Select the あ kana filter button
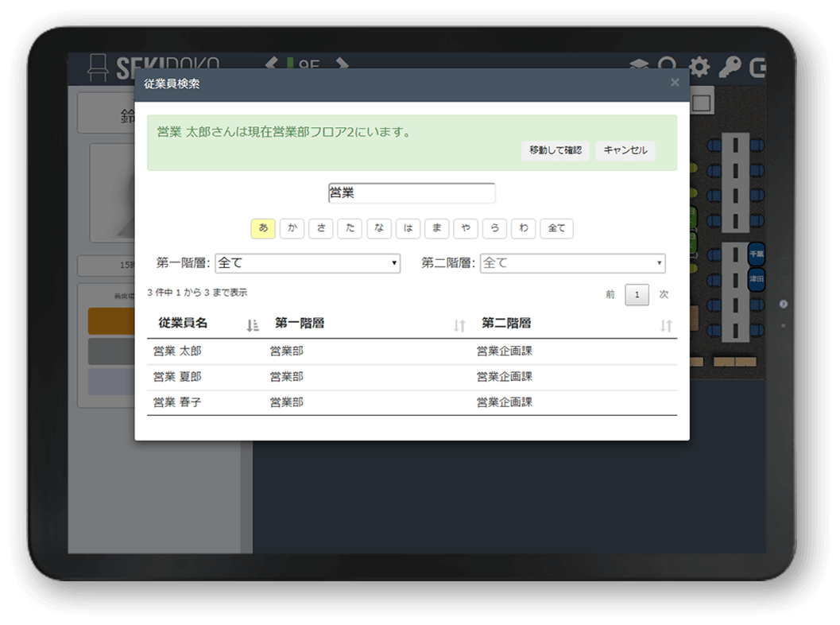 (x=263, y=228)
